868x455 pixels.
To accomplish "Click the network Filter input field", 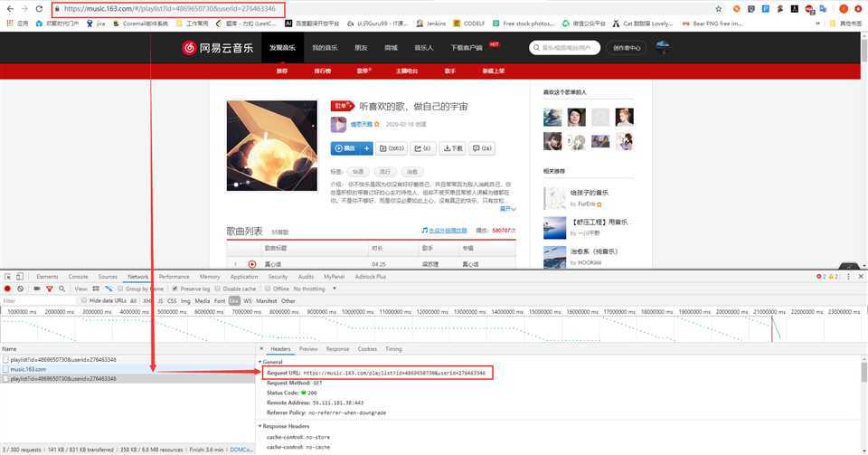I will [38, 300].
